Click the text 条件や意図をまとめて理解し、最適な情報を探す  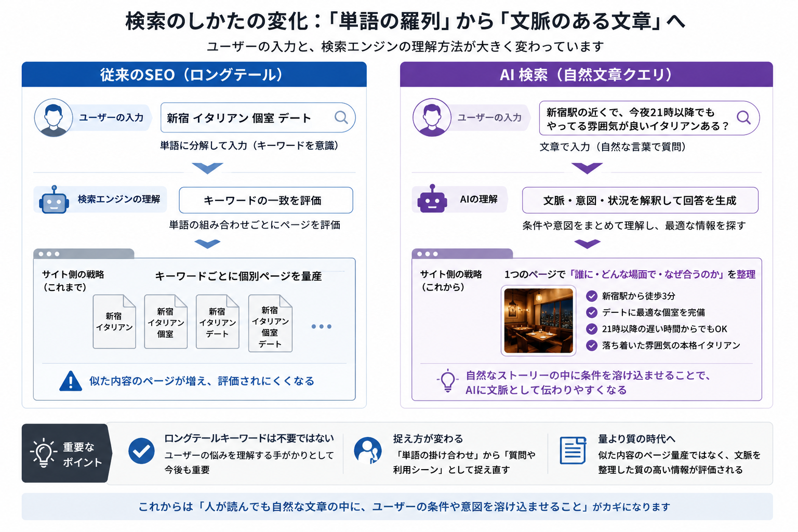tap(634, 225)
